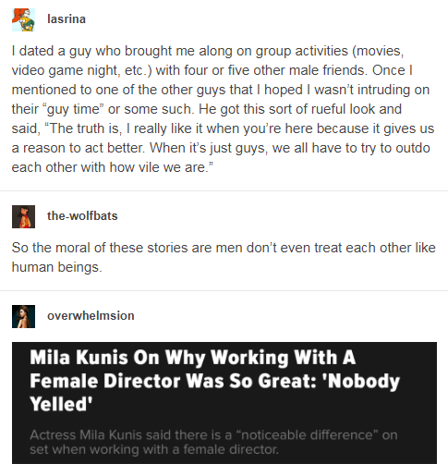
Task: Click divider line below lasrina's post
Action: click(224, 190)
